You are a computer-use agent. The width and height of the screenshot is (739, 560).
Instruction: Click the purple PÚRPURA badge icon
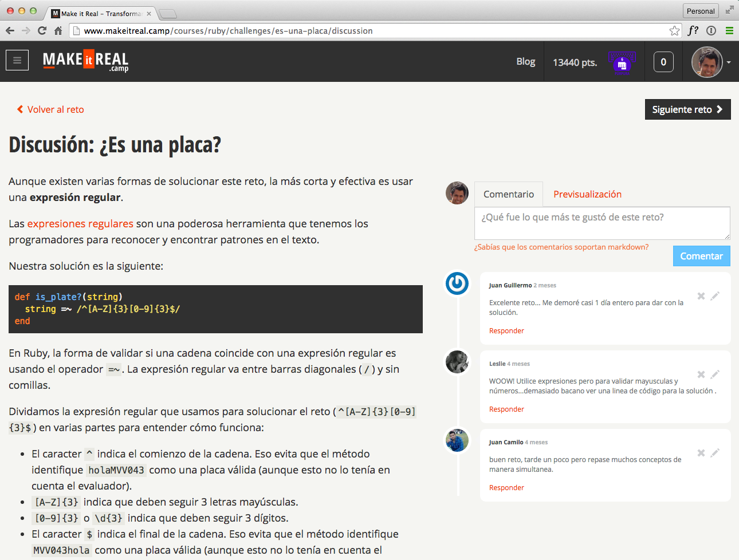[622, 61]
